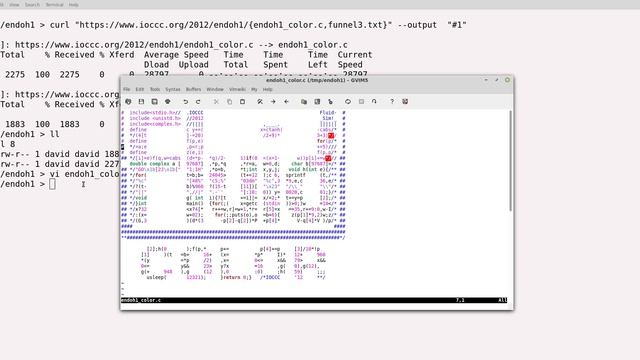Open the Help menu in the terminal window

point(73,4)
